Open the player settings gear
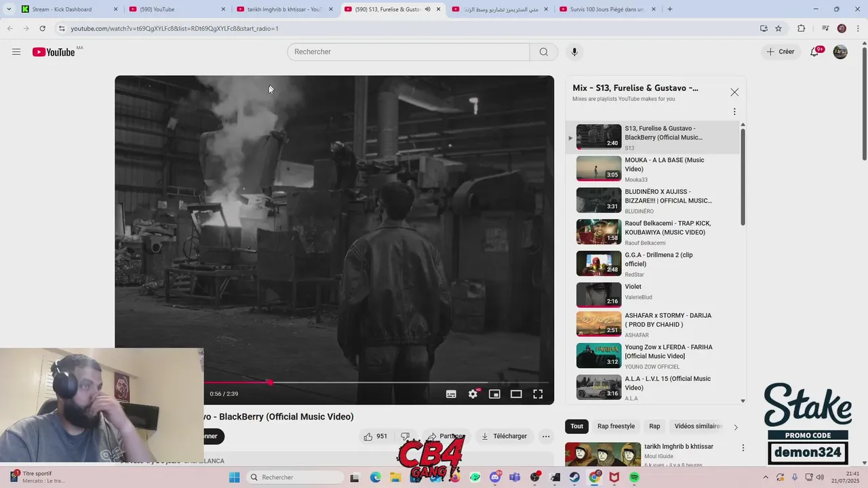Viewport: 868px width, 488px height. (x=473, y=394)
